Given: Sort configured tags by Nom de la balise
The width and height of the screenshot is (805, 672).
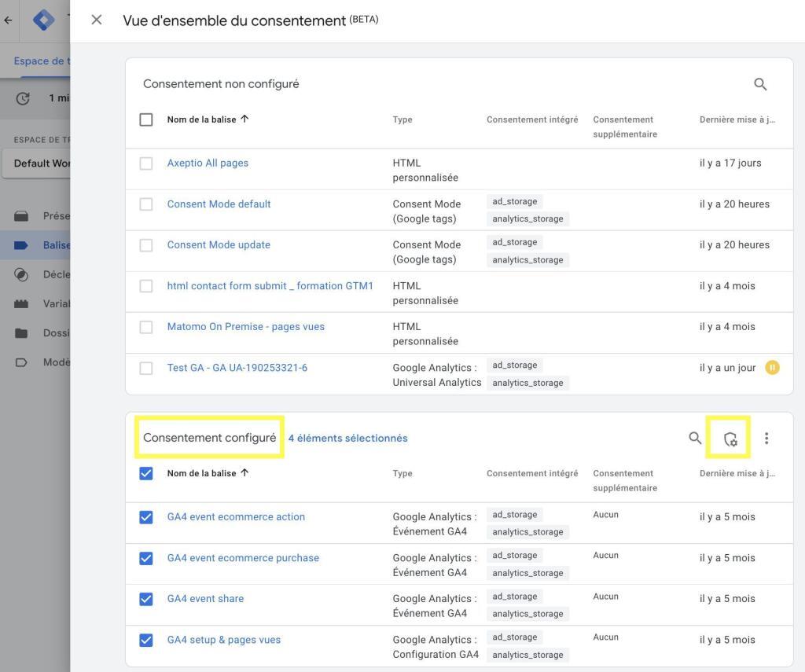Looking at the screenshot, I should click(208, 473).
